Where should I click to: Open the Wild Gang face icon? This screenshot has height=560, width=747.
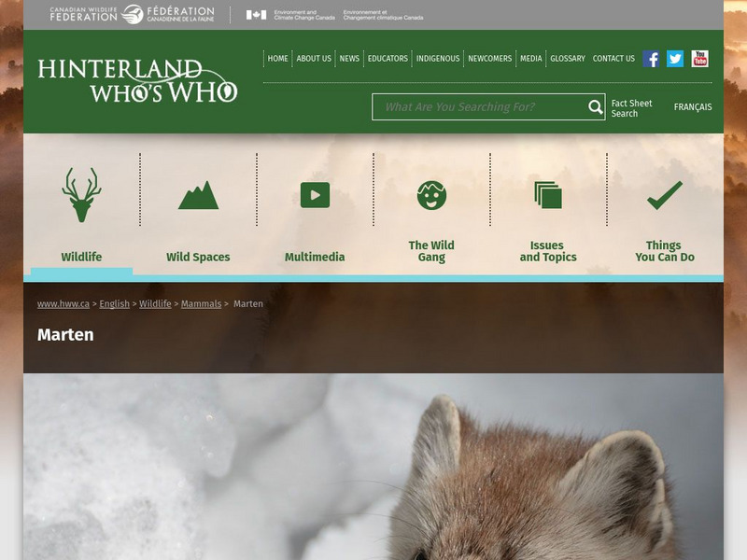[x=431, y=195]
